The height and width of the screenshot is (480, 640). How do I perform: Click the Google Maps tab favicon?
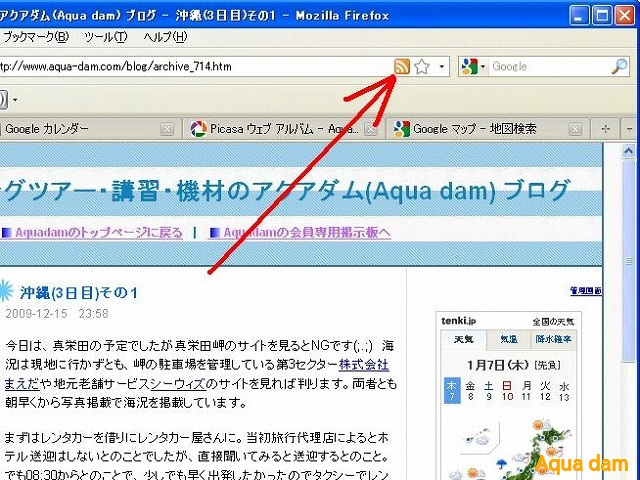pyautogui.click(x=402, y=129)
